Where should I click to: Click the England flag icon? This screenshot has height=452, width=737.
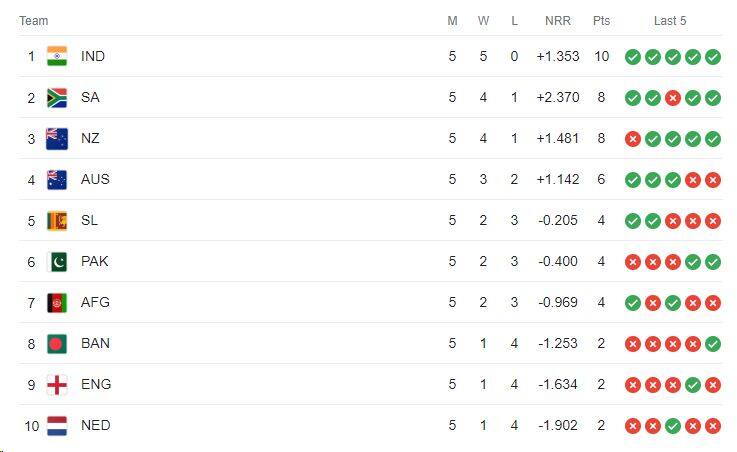tap(57, 385)
